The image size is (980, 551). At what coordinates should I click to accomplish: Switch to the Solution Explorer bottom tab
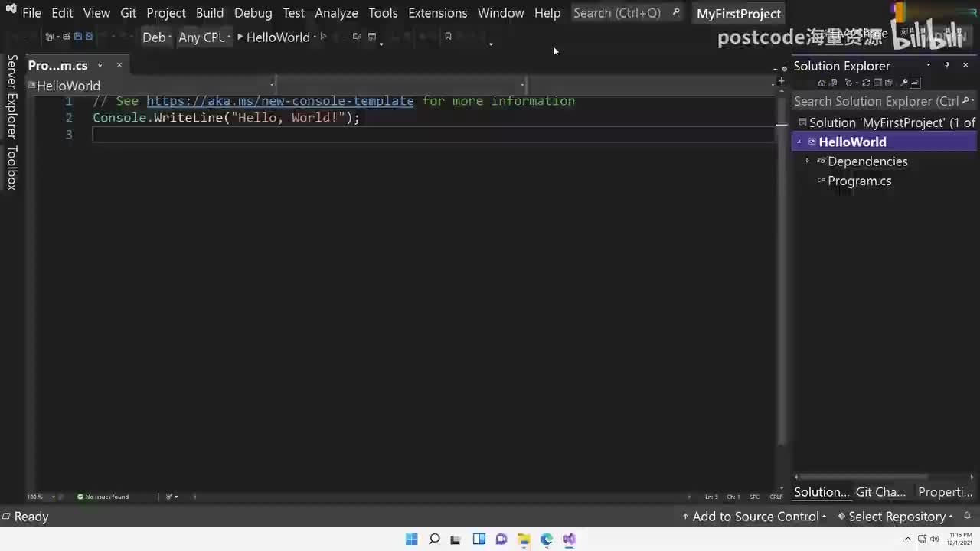pos(822,492)
